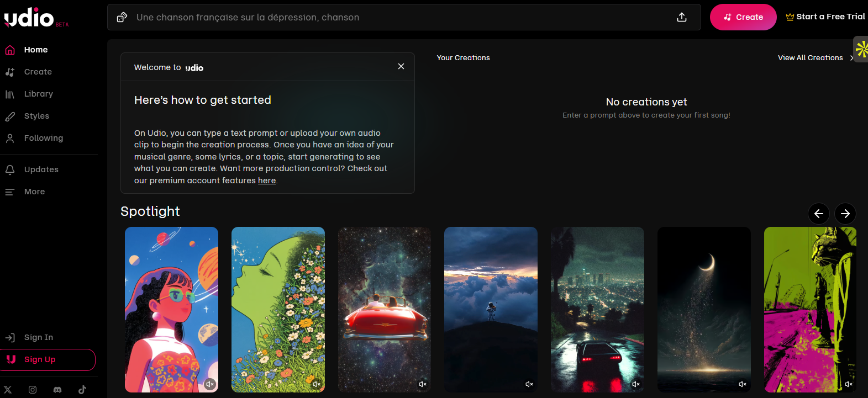868x398 pixels.
Task: Open Udio's TikTok page
Action: [x=82, y=390]
